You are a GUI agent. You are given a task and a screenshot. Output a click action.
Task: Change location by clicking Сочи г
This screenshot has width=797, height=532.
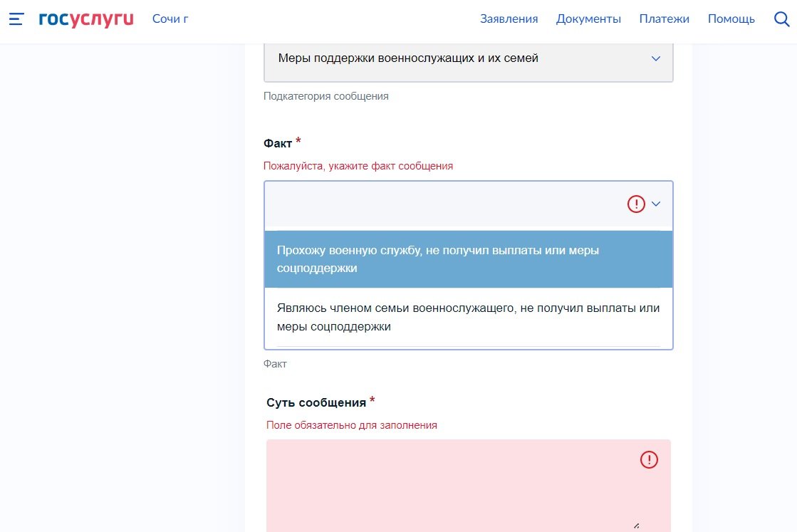(x=170, y=19)
